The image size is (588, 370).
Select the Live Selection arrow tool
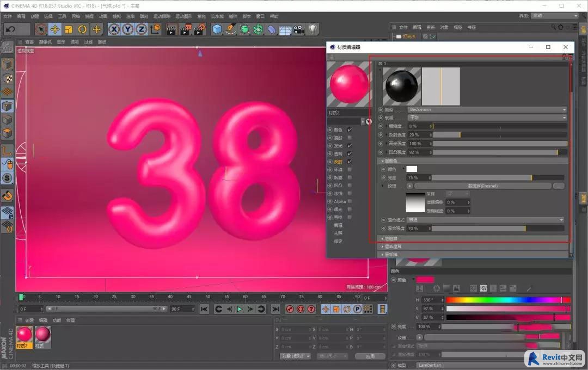(41, 29)
